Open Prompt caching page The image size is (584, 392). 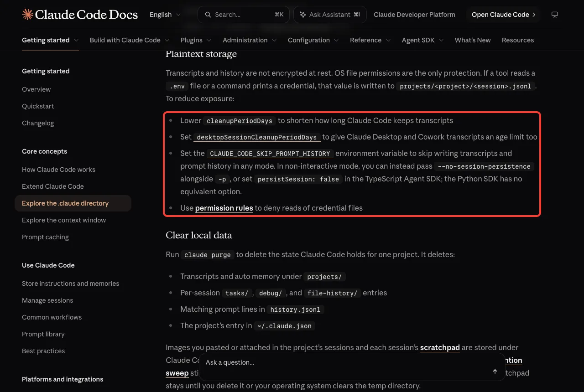tap(45, 237)
